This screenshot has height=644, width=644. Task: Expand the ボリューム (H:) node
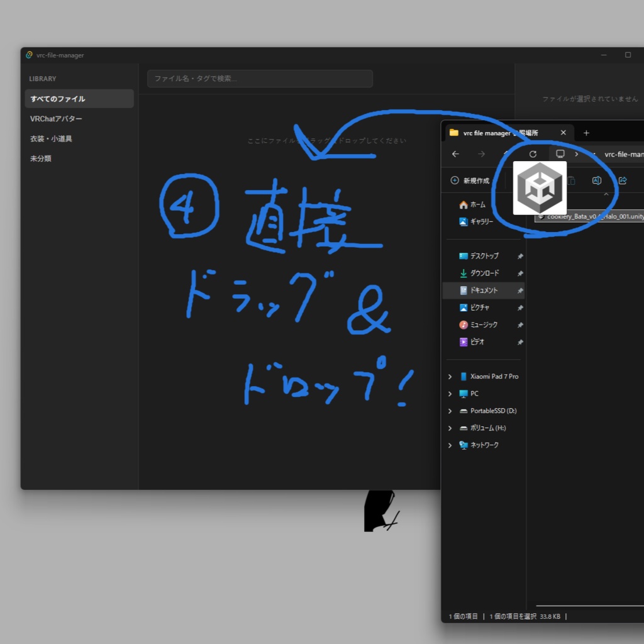[x=450, y=428]
